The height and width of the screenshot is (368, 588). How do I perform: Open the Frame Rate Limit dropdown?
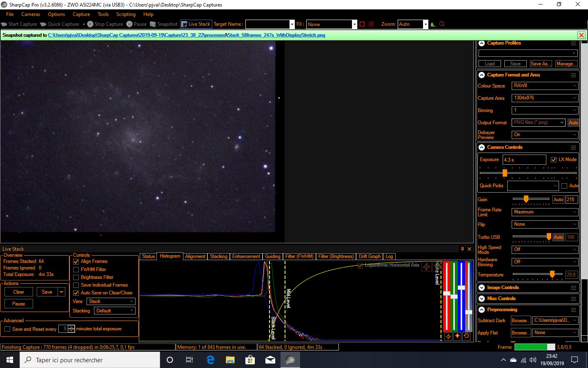coord(545,212)
